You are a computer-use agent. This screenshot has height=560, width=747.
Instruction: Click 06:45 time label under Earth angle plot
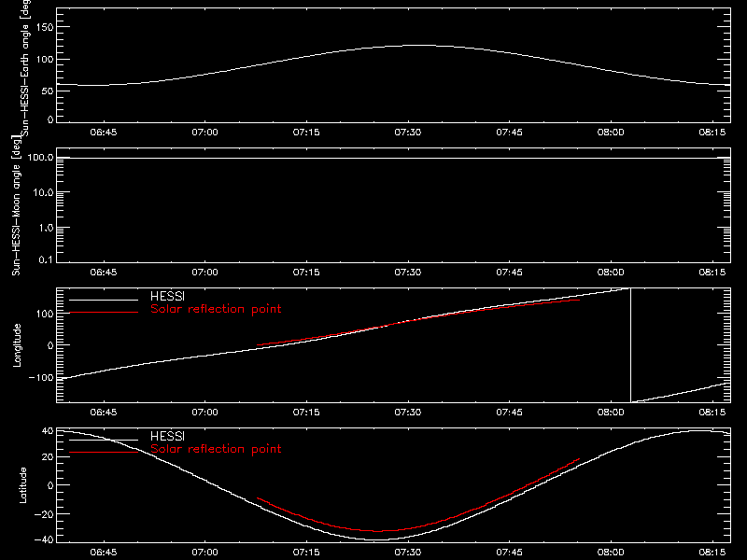click(x=104, y=133)
